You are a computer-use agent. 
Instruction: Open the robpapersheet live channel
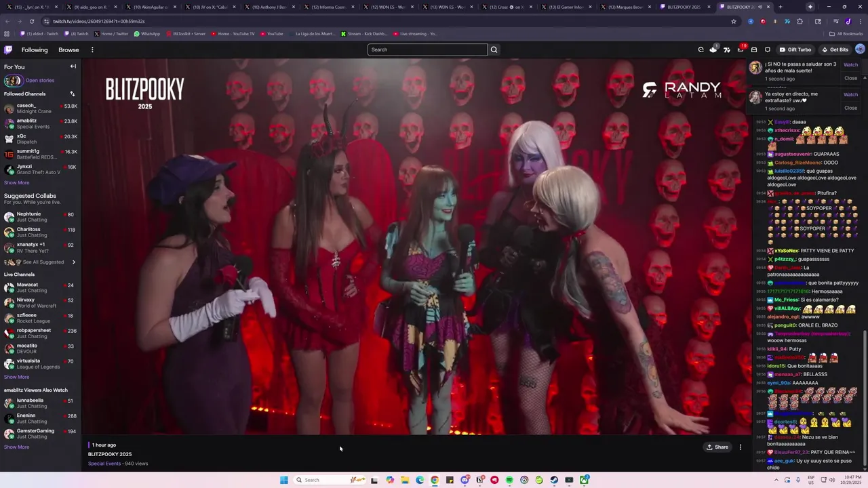tap(41, 333)
